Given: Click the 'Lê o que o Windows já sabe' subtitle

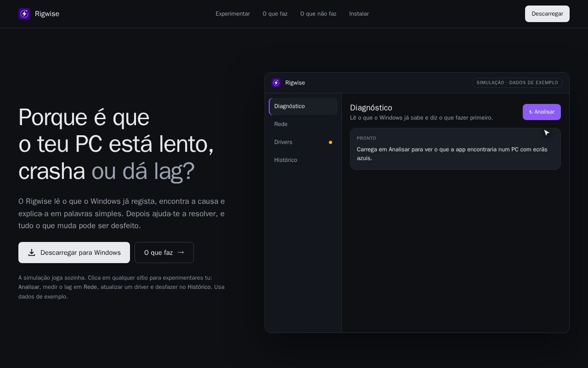Looking at the screenshot, I should point(421,118).
